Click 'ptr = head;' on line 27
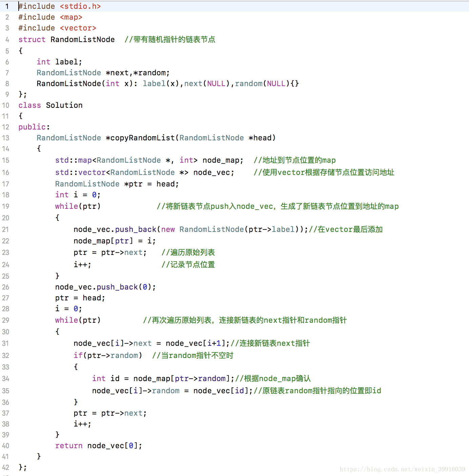Viewport: 469px width, 476px height. [80, 298]
